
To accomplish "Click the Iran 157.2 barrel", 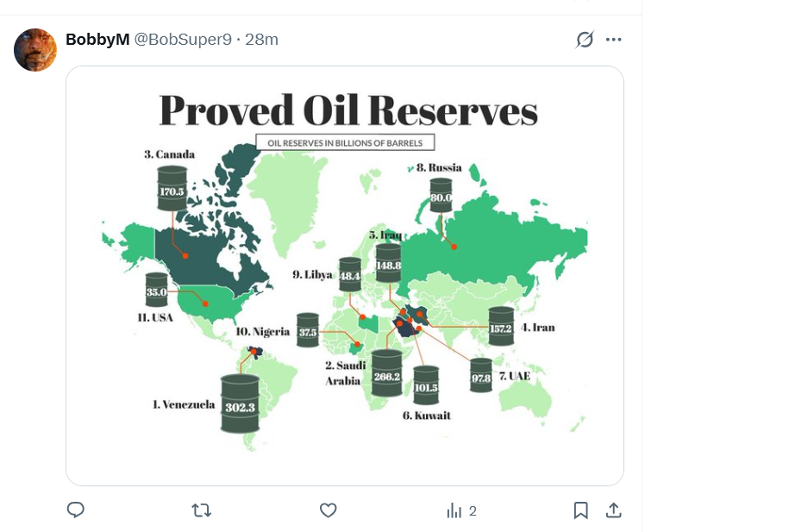I will [500, 326].
